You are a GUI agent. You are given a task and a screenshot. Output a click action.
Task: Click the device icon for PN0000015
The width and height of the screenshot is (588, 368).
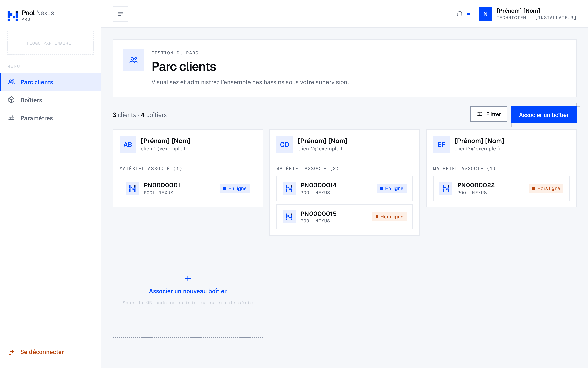point(289,217)
